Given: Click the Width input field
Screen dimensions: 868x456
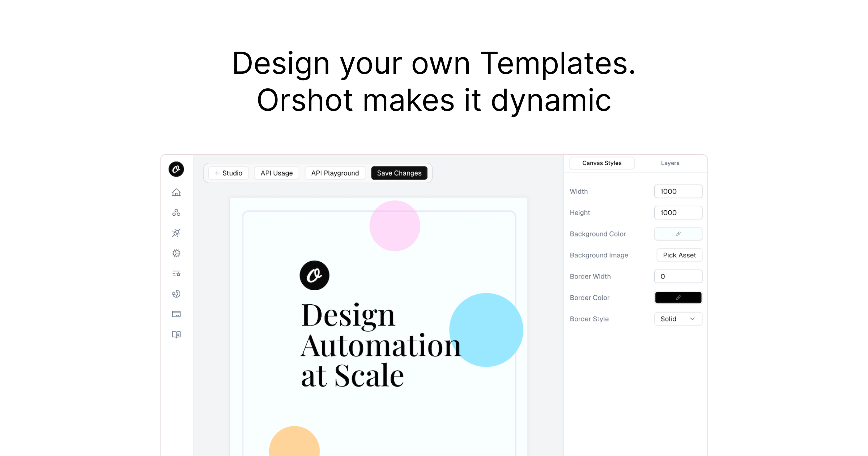Looking at the screenshot, I should pyautogui.click(x=678, y=191).
